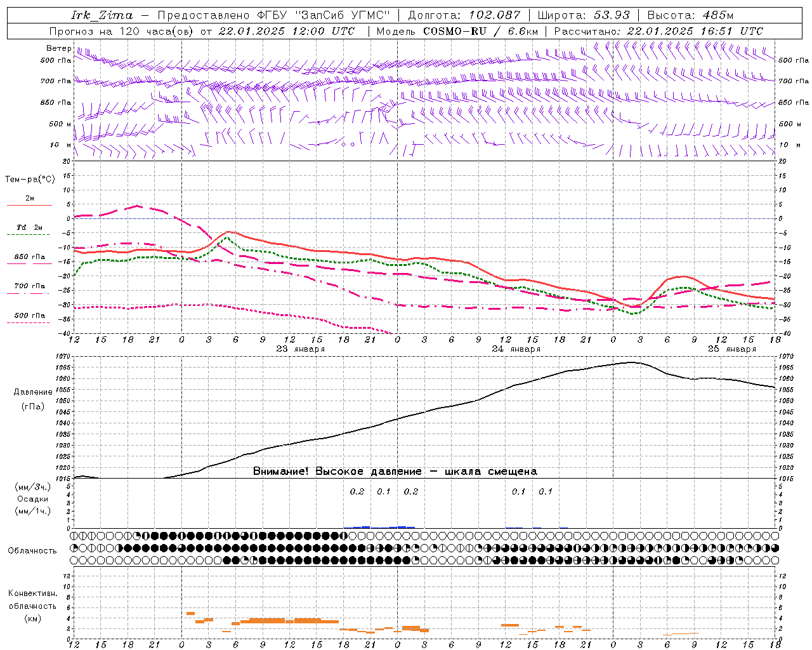Click the 23 января date label

[x=301, y=349]
